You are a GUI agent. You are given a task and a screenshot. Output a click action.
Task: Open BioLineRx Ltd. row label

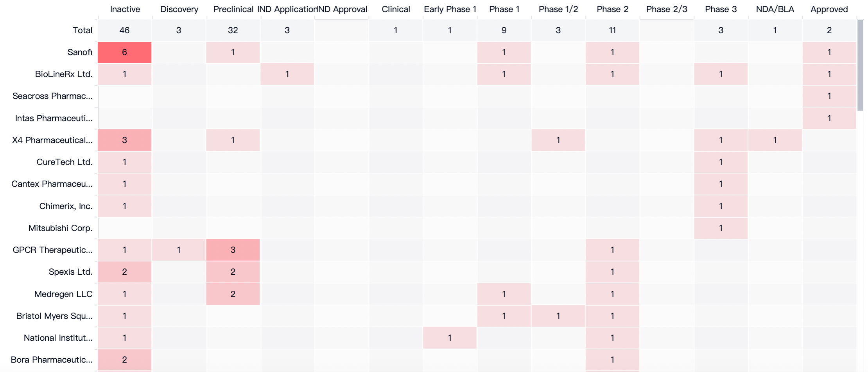click(x=63, y=74)
